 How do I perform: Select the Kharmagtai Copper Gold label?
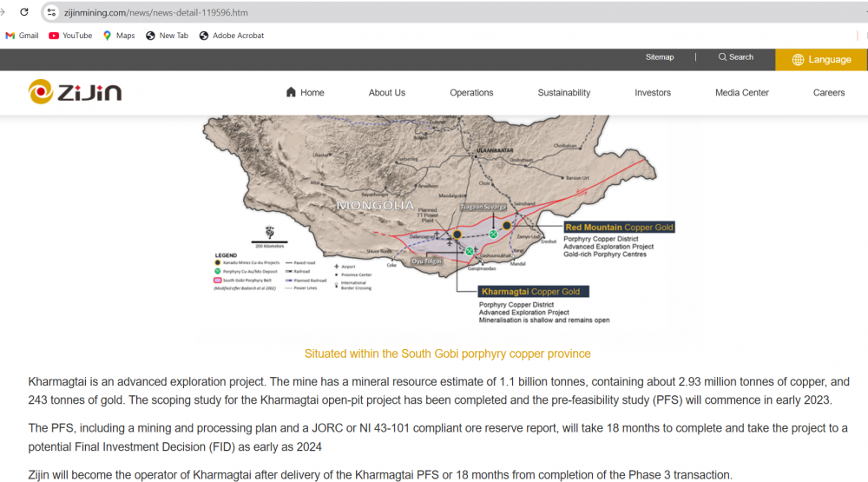[533, 292]
